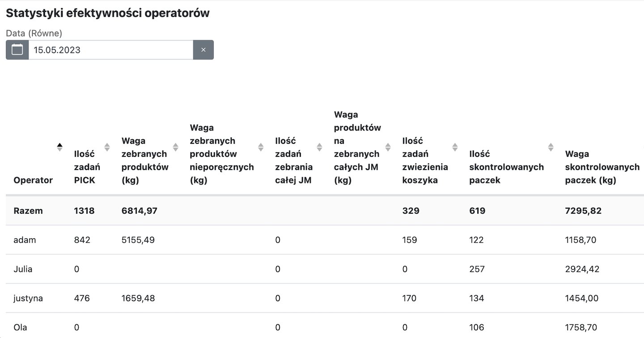Click adam's 5155,49 weight cell

(138, 240)
